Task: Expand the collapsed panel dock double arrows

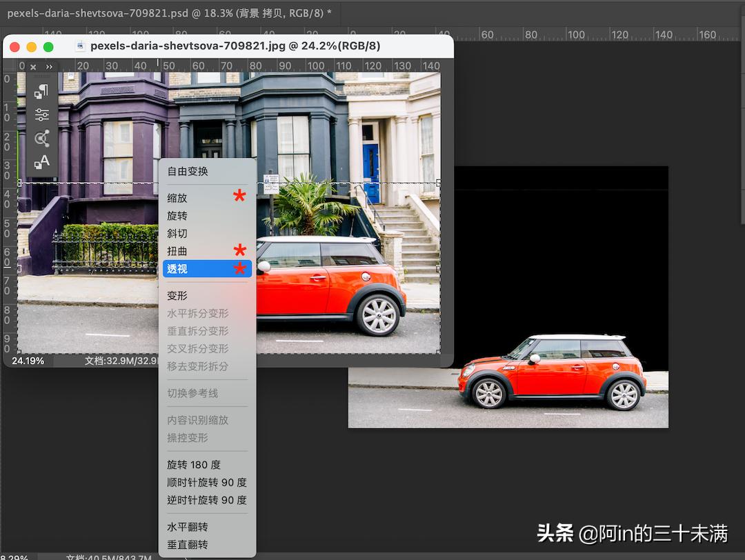Action: [x=49, y=67]
